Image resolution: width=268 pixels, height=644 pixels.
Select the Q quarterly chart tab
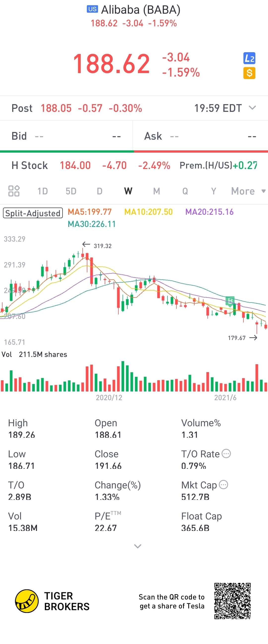[185, 191]
